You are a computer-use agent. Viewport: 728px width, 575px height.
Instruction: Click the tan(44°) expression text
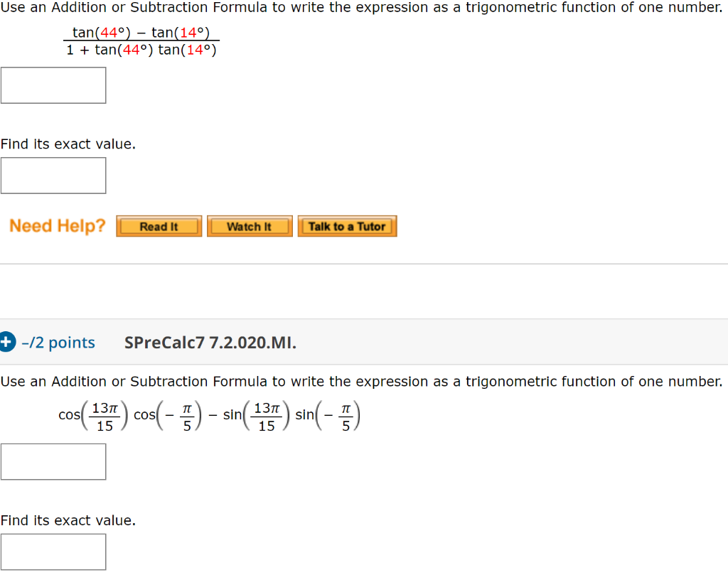(x=101, y=31)
